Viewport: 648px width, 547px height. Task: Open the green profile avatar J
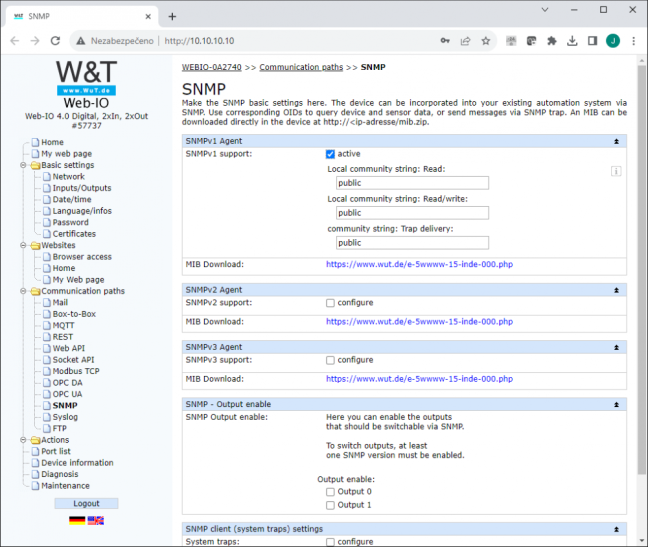(x=613, y=41)
